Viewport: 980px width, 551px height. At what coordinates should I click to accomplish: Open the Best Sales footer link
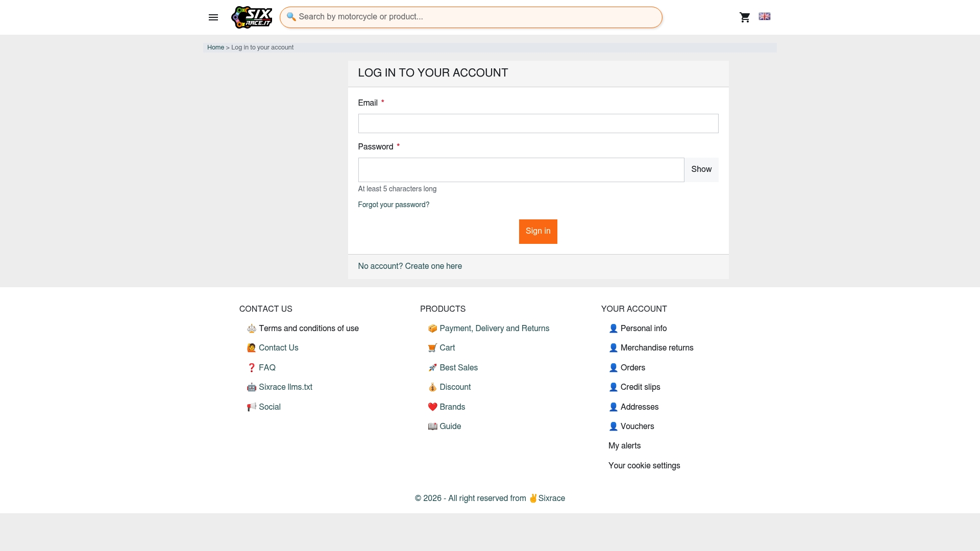458,368
